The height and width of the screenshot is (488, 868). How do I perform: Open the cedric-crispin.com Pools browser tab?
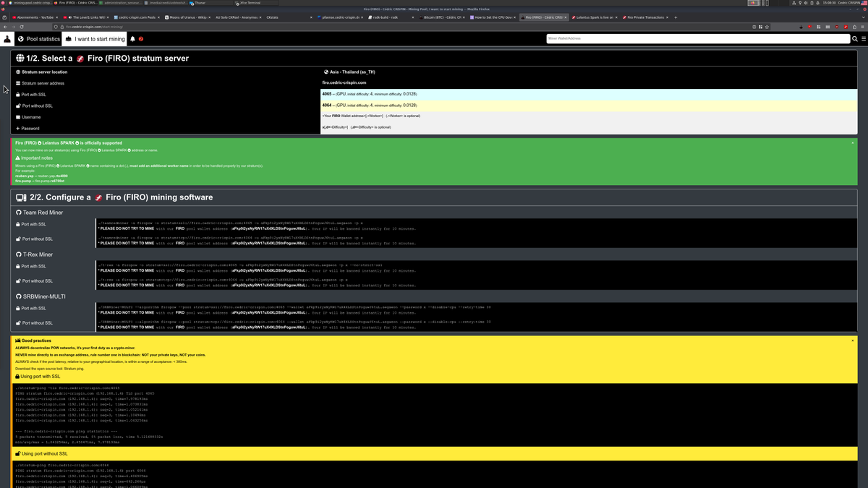137,17
